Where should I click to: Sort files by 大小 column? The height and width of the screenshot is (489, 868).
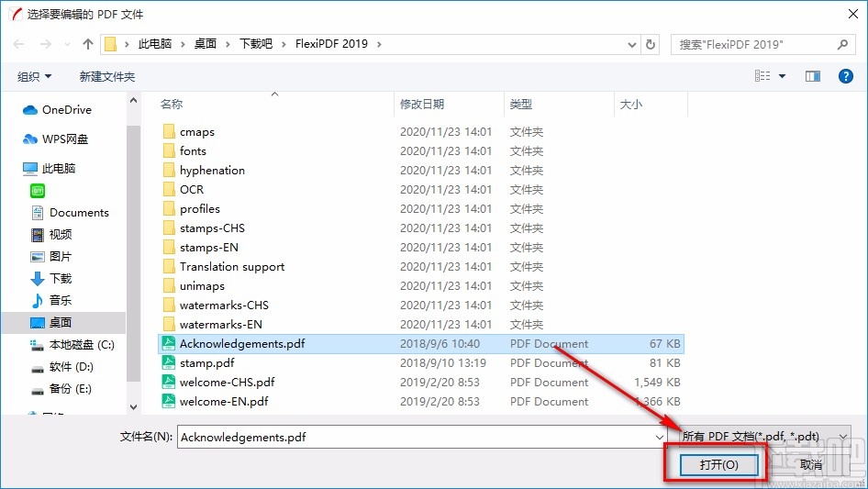click(x=631, y=104)
